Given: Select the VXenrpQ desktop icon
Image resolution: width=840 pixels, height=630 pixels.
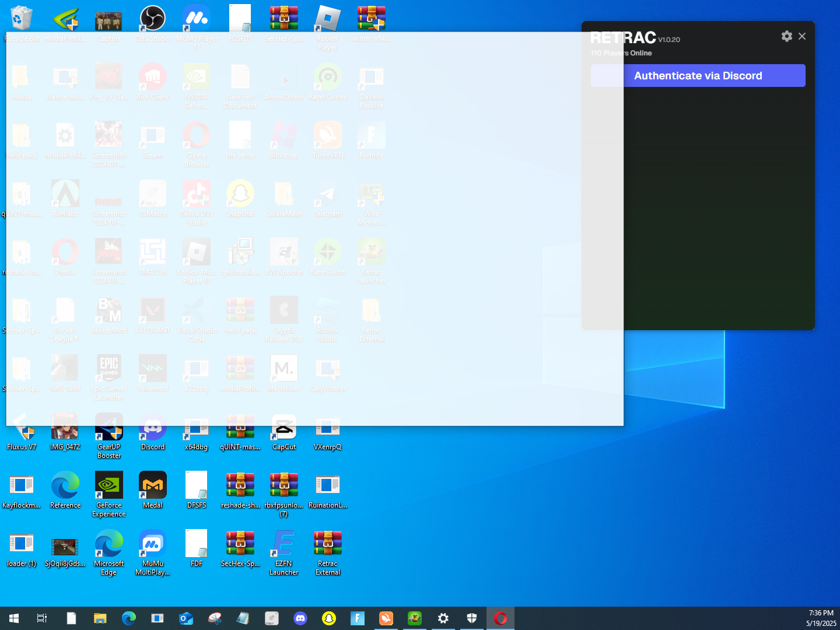Looking at the screenshot, I should (x=328, y=432).
